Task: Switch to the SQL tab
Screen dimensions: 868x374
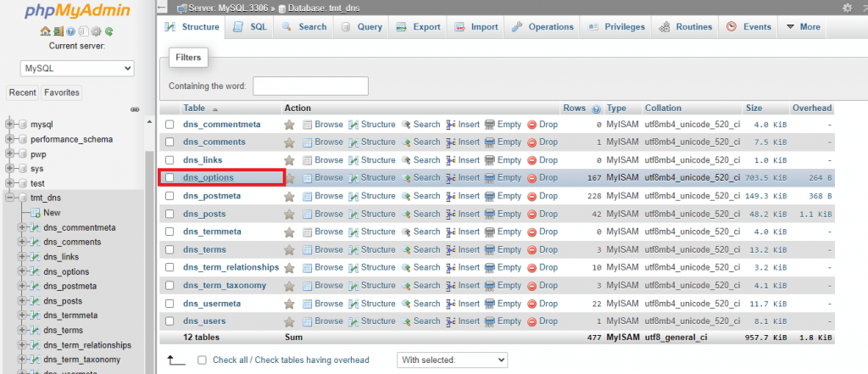Action: (x=250, y=26)
